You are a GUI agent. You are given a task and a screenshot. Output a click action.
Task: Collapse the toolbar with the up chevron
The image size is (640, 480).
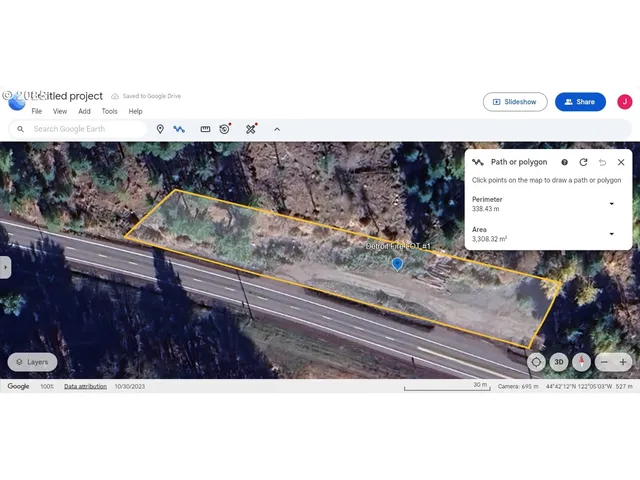[x=277, y=129]
